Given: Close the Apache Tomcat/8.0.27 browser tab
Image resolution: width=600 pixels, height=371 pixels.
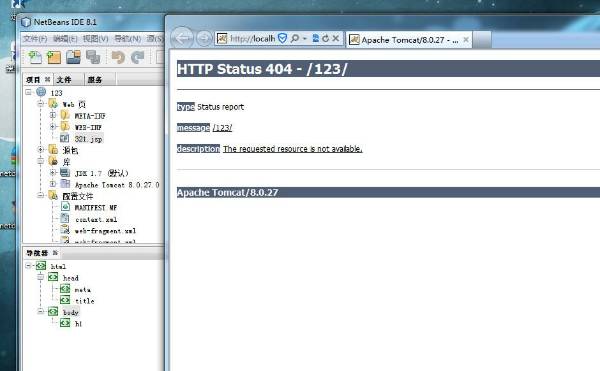Looking at the screenshot, I should click(x=466, y=39).
